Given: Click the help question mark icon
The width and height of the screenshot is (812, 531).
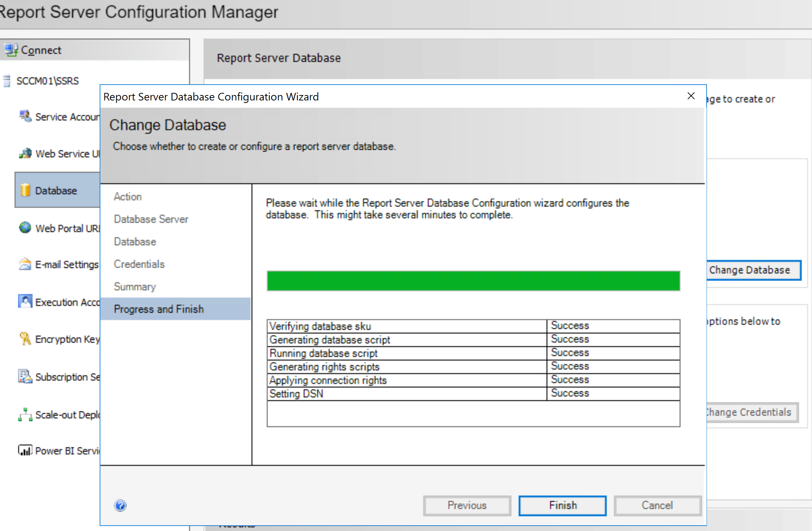Looking at the screenshot, I should click(x=120, y=505).
